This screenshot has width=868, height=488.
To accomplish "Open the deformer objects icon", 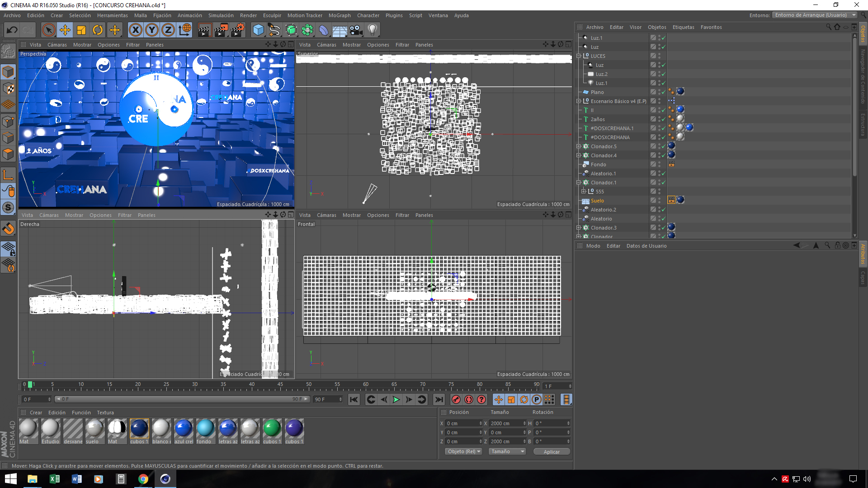I will 324,30.
